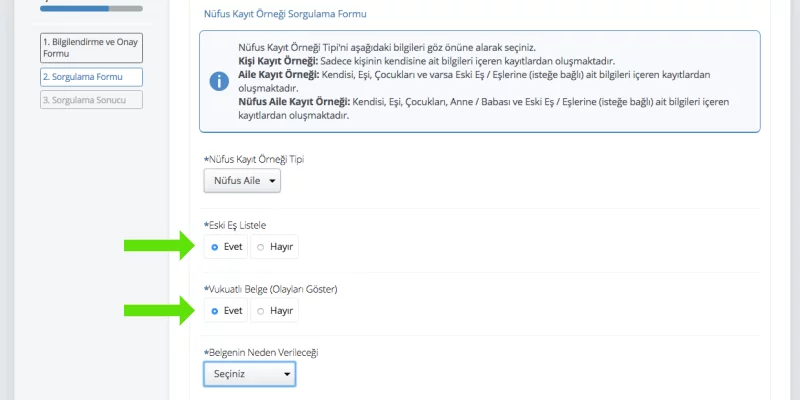Click the blue information icon
Viewport: 800px width, 400px height.
point(219,81)
